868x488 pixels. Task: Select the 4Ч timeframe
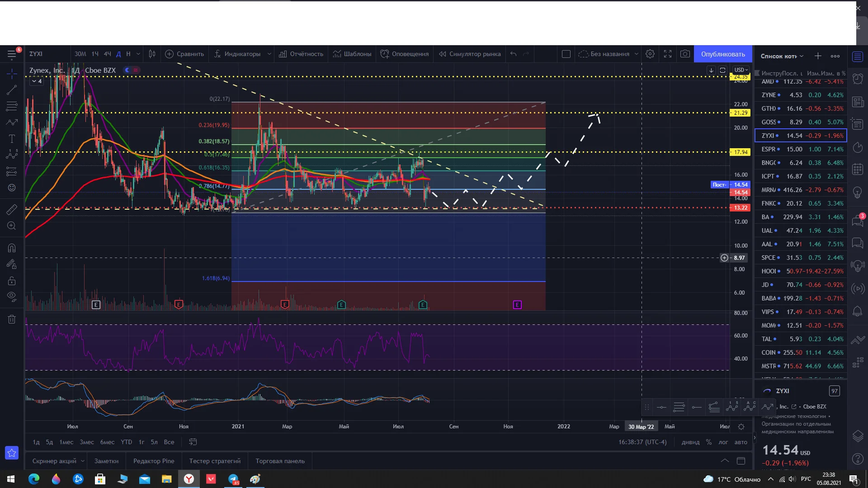(x=107, y=54)
